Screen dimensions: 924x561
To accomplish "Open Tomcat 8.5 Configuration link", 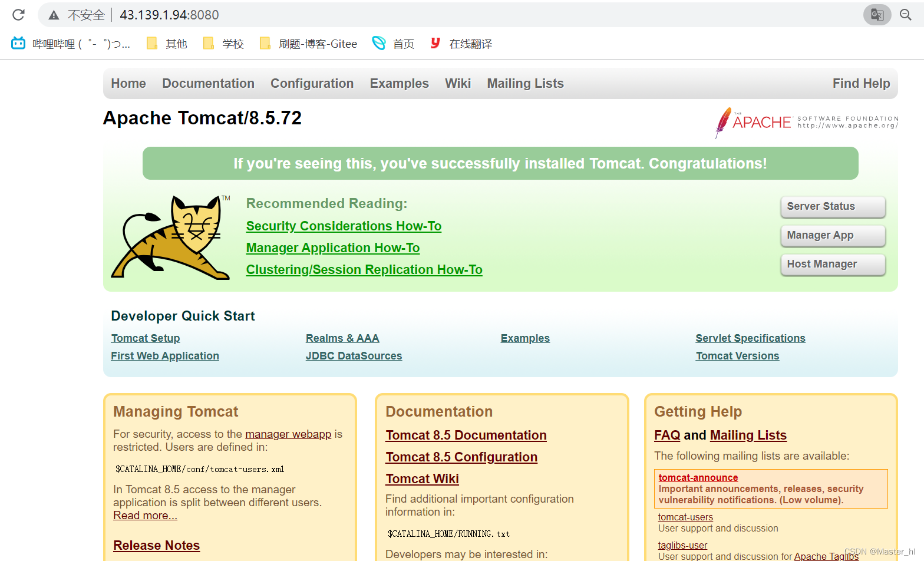I will [461, 457].
